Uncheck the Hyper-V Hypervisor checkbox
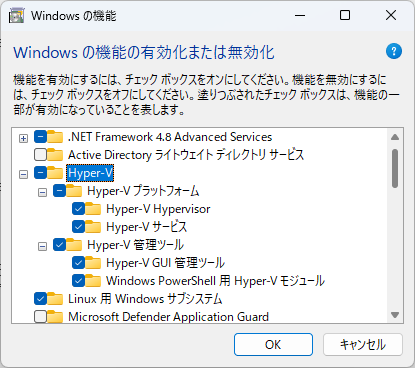 coord(78,209)
